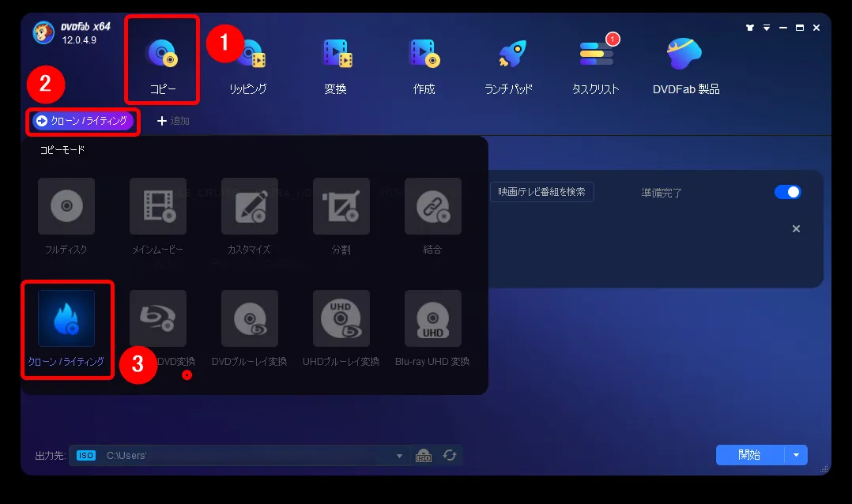Open the DVDFab 製品 products page
Image resolution: width=852 pixels, height=504 pixels.
tap(686, 66)
